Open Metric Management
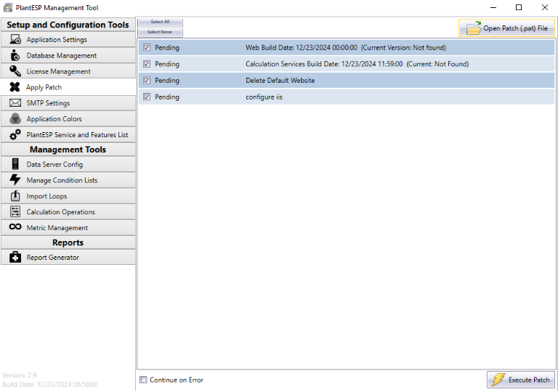The width and height of the screenshot is (558, 392). pyautogui.click(x=68, y=227)
